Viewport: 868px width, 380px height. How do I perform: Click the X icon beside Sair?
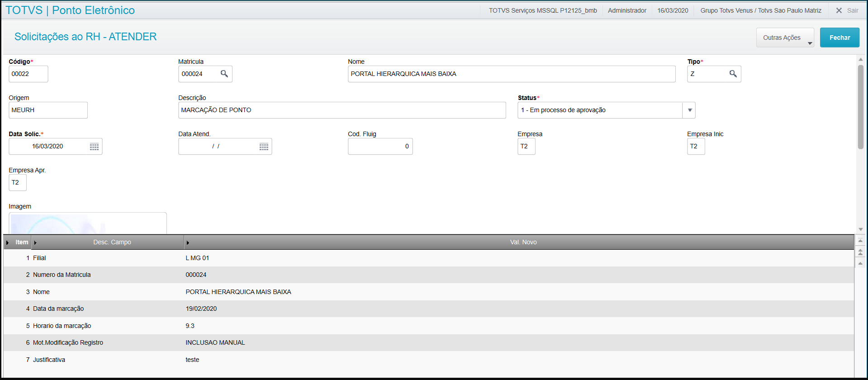[x=839, y=10]
